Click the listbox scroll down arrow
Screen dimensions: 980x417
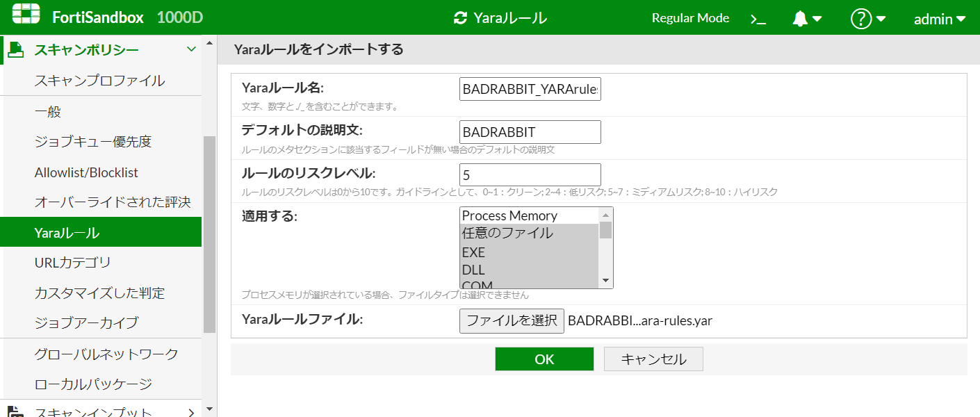[605, 281]
